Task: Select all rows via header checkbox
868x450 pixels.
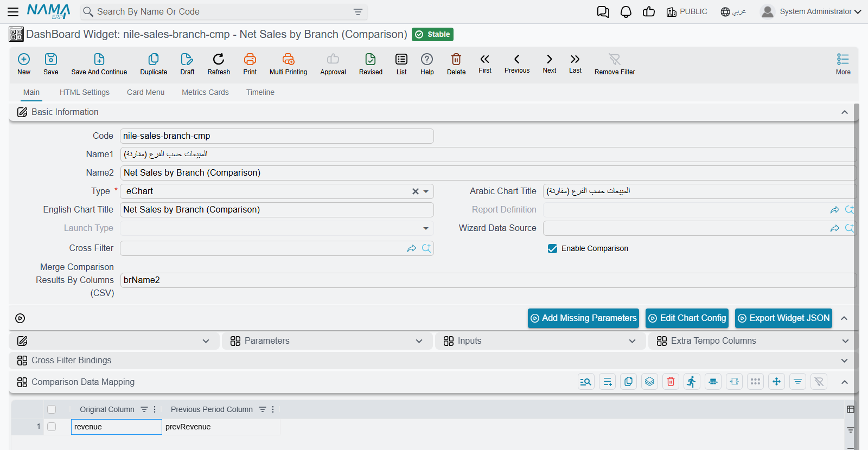Action: [52, 409]
